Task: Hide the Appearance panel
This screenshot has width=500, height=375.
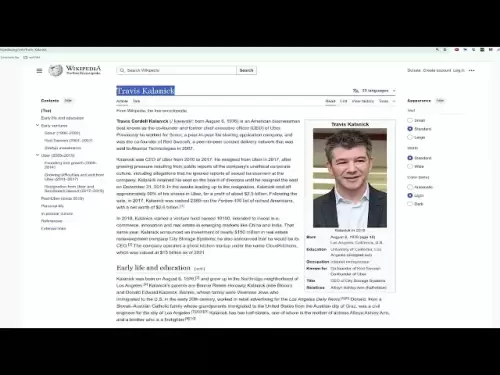Action: pos(440,100)
